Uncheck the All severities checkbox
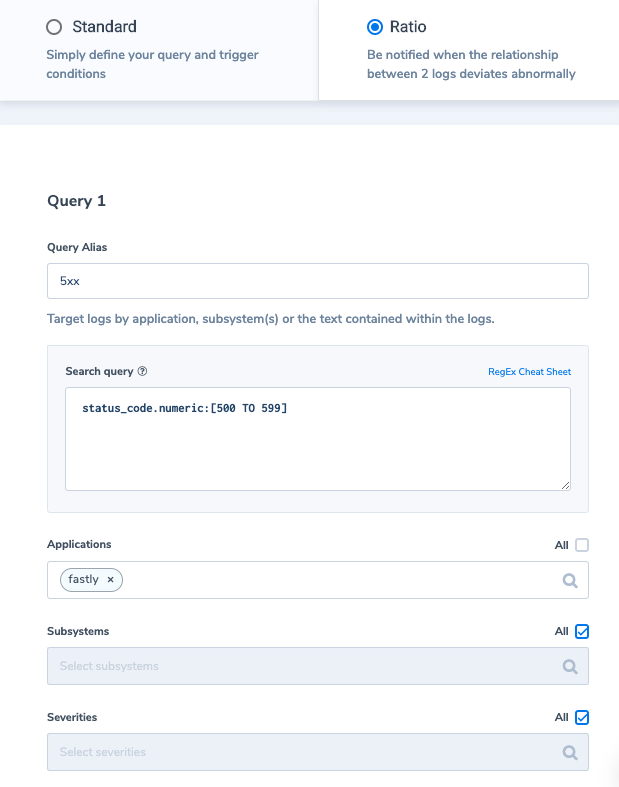The height and width of the screenshot is (787, 619). (x=582, y=717)
